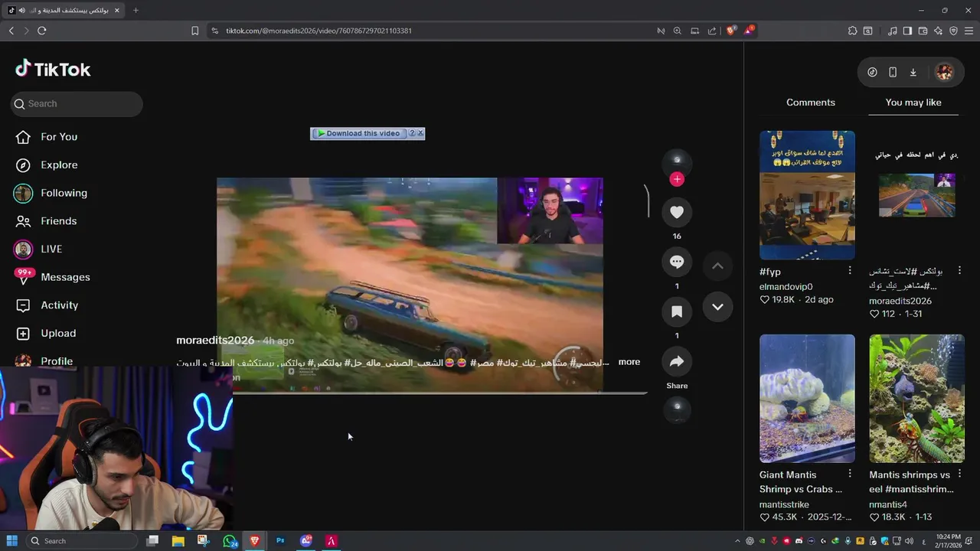Click the share page icon in address bar

click(x=712, y=31)
